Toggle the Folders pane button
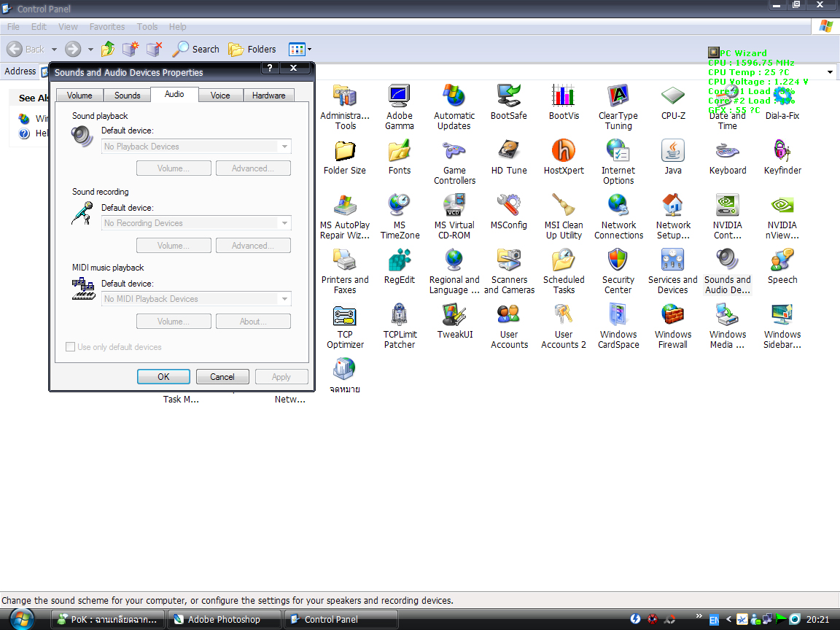The width and height of the screenshot is (840, 630). [252, 49]
